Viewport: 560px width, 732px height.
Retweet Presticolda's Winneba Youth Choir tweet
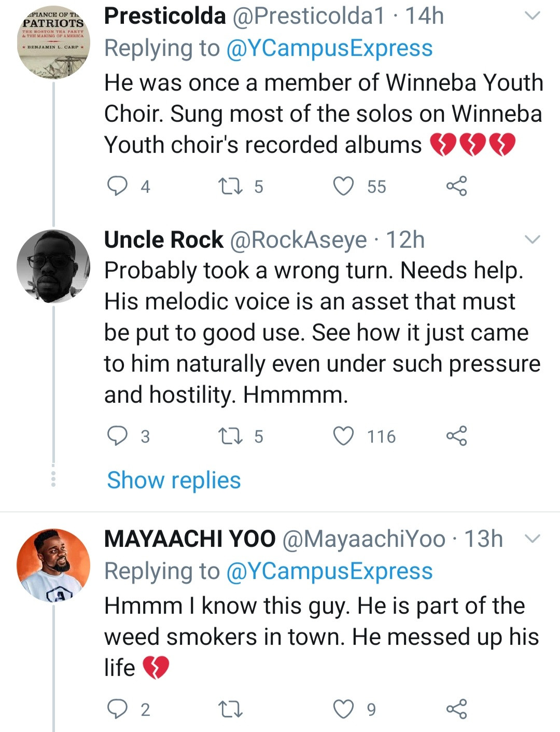[231, 186]
